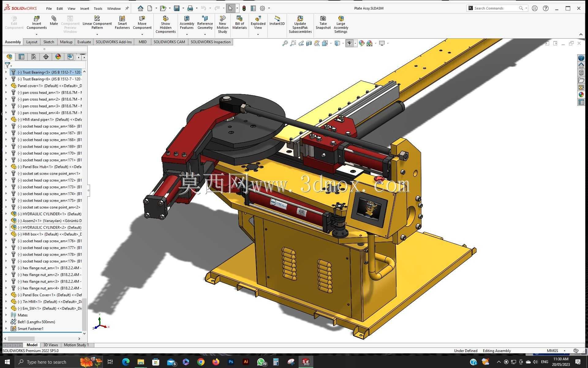Open Large Assembly Settings
This screenshot has width=588, height=368.
[x=341, y=25]
